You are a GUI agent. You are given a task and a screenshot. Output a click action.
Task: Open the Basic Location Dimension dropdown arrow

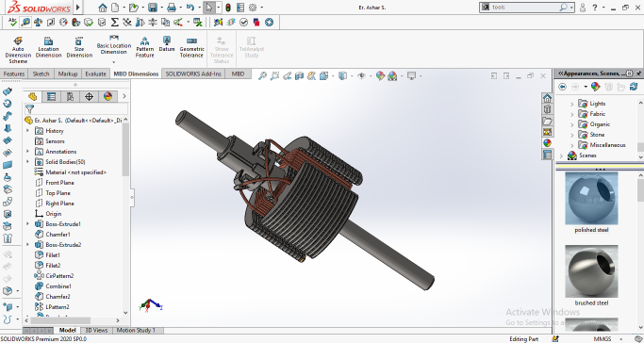[x=114, y=62]
